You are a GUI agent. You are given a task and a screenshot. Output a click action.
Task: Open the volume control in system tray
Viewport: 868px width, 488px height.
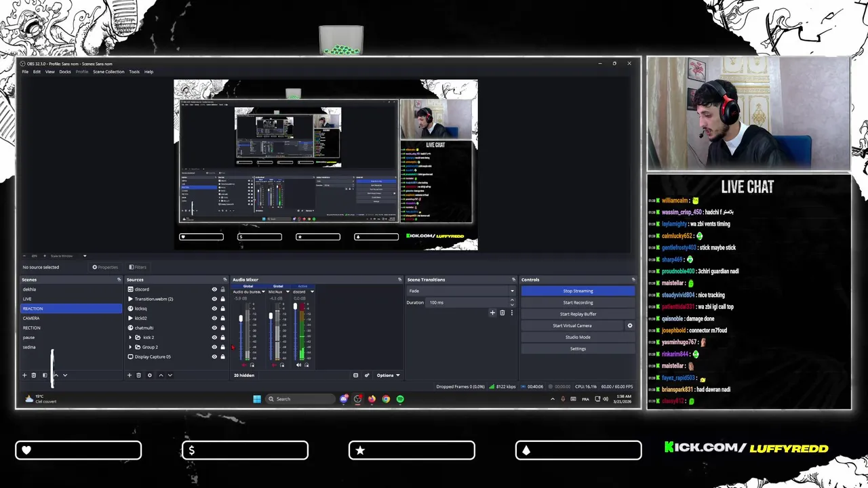(606, 399)
